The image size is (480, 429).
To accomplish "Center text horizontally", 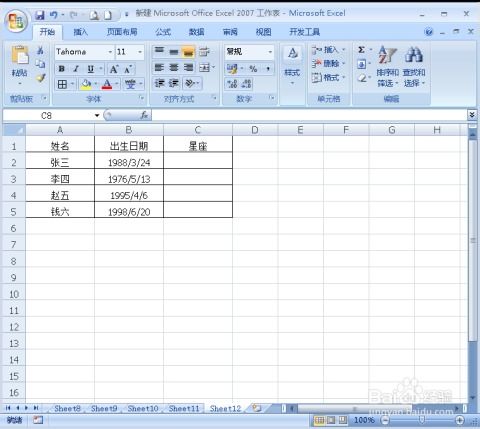I will (x=174, y=68).
